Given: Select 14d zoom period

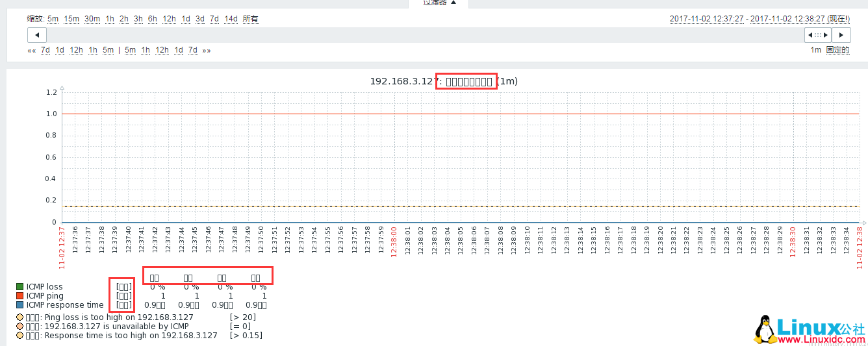Looking at the screenshot, I should point(231,19).
